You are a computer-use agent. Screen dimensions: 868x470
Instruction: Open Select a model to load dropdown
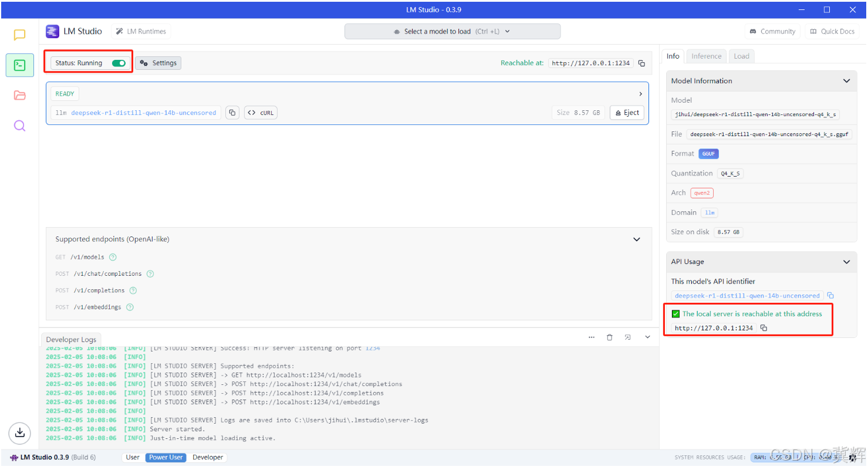pos(452,32)
